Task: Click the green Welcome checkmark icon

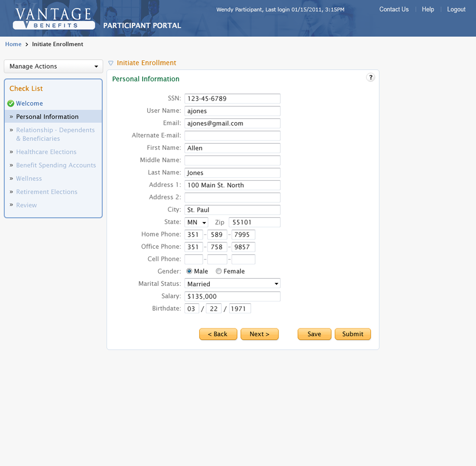Action: click(10, 103)
